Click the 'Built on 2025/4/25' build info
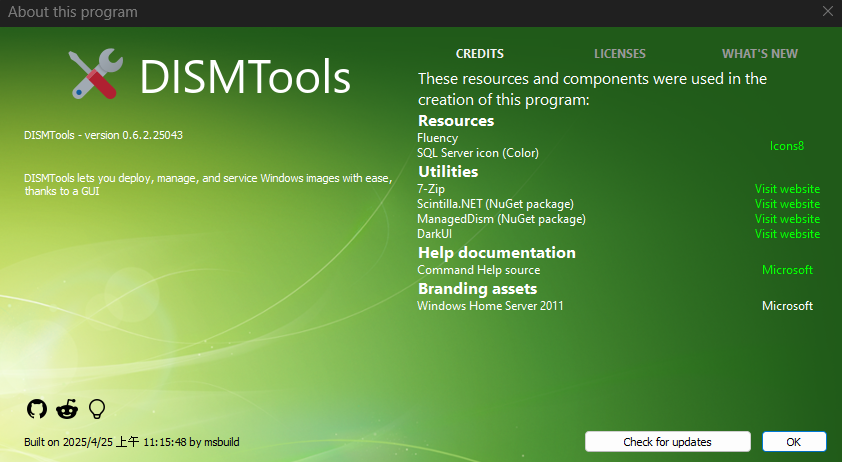Screen dimensions: 842x462 click(x=132, y=442)
